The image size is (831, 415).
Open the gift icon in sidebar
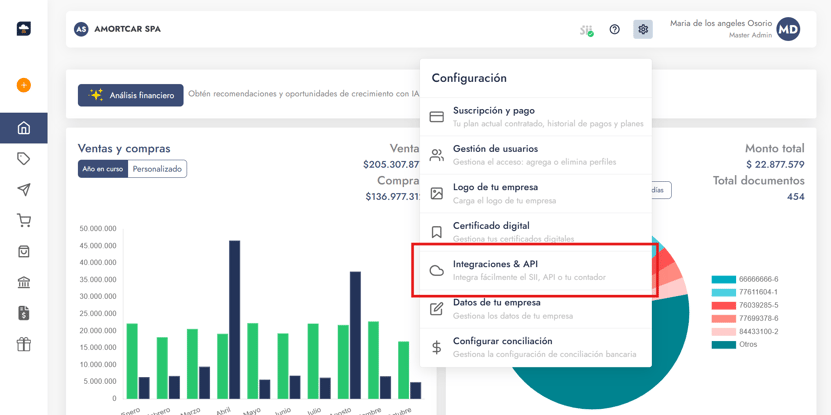[x=23, y=345]
